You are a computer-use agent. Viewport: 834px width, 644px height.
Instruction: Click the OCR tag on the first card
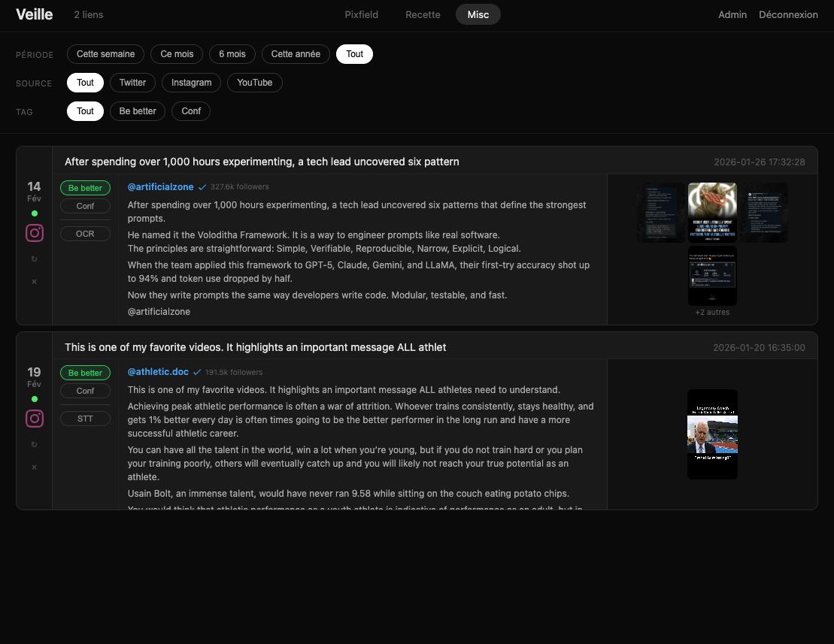click(85, 233)
